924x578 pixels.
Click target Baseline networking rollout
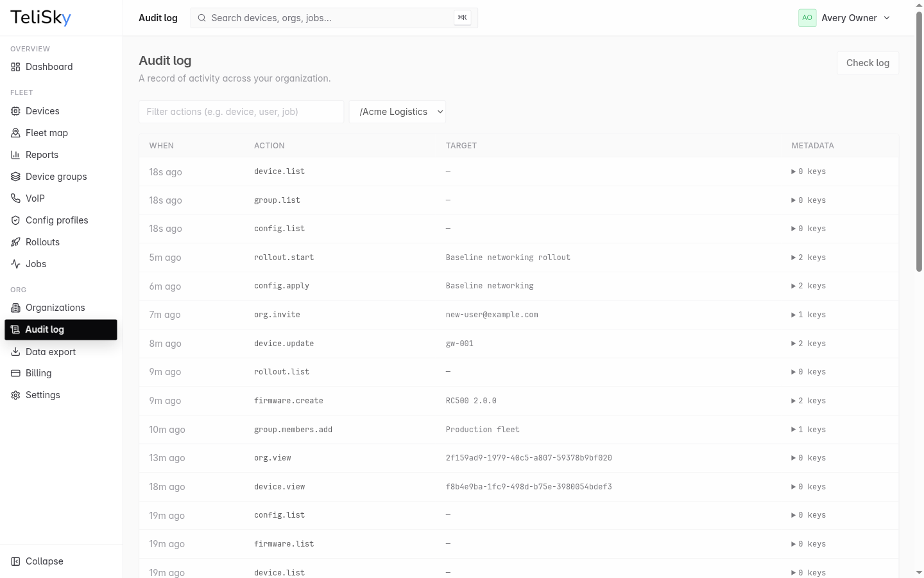coord(508,258)
